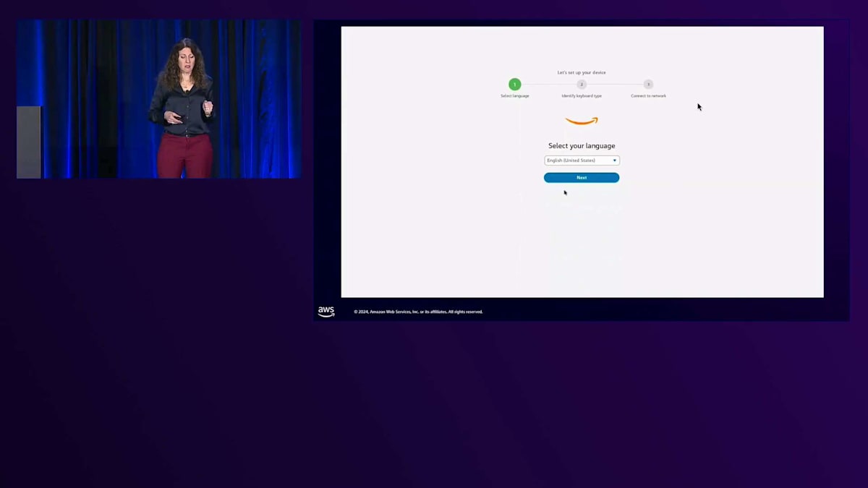Click the presenter video thumbnail
This screenshot has width=868, height=488.
159,99
